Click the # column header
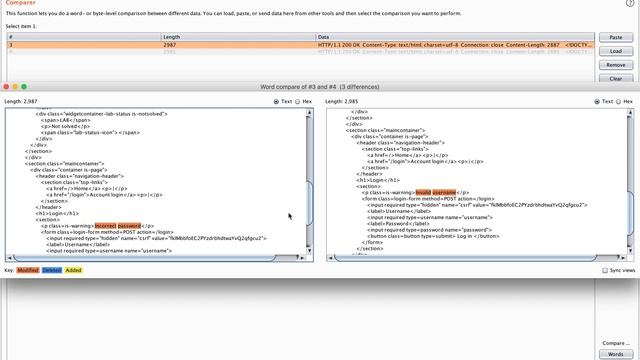Viewport: 640px width, 360px height. pos(84,37)
